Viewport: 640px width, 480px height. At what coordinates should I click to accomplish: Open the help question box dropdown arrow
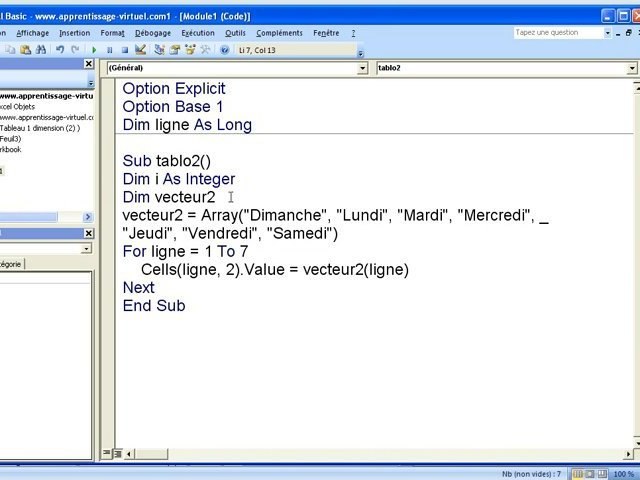(607, 33)
